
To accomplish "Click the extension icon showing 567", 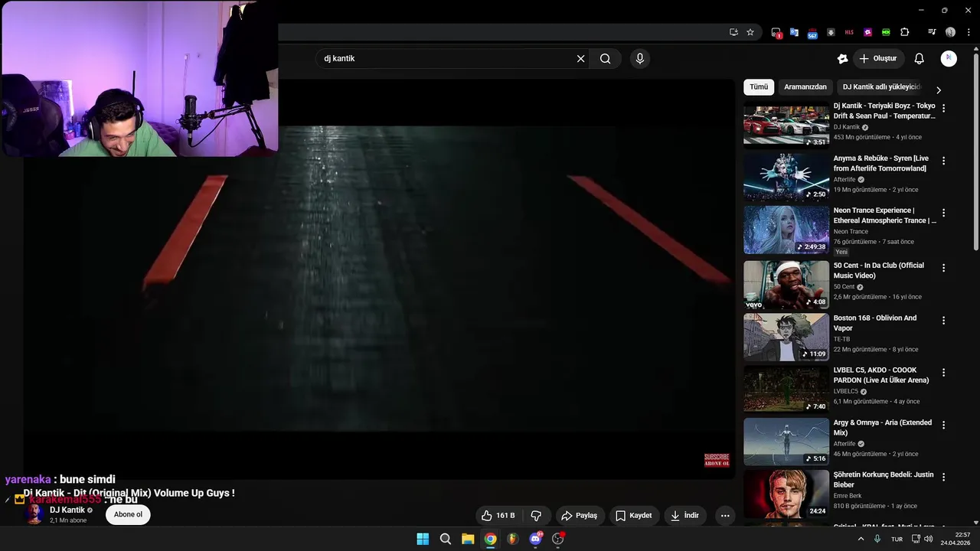I will coord(812,33).
